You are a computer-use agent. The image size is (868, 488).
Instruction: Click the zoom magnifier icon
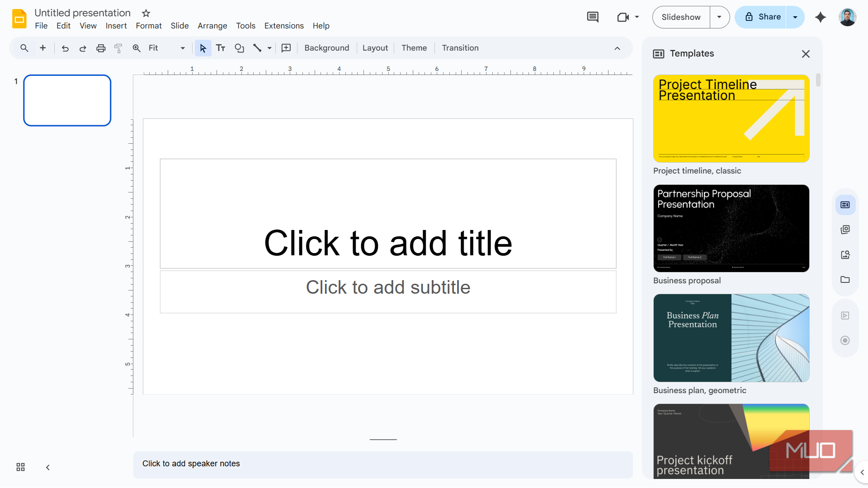pyautogui.click(x=136, y=48)
